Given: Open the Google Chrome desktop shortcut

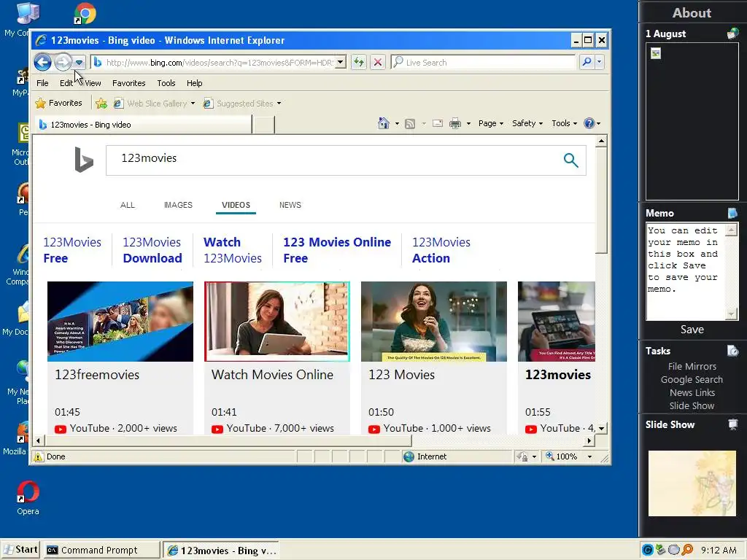Looking at the screenshot, I should 85,13.
